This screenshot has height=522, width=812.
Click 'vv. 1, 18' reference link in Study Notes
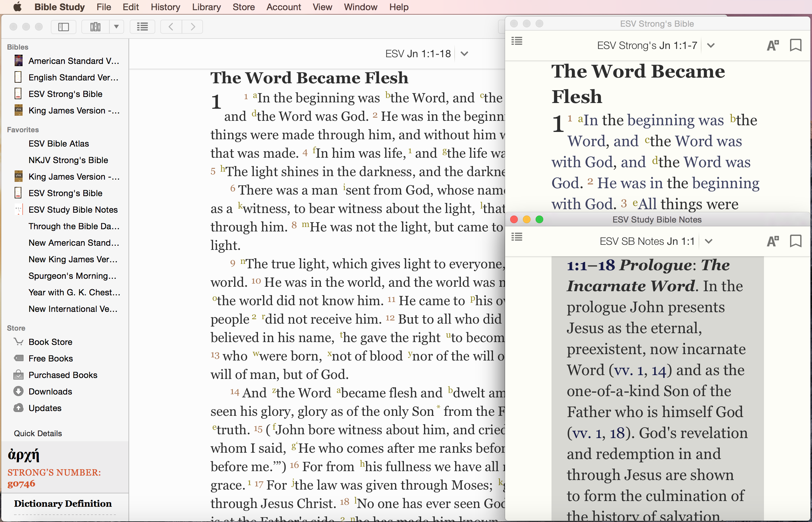(x=598, y=433)
